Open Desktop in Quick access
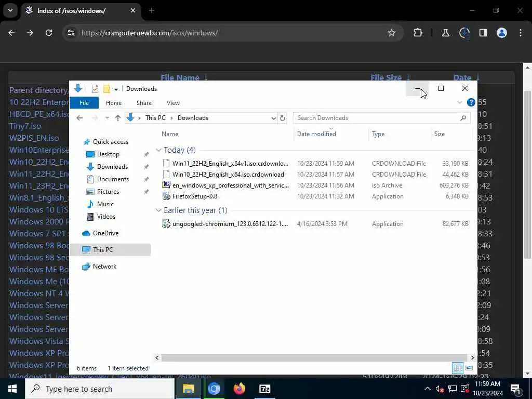The image size is (532, 399). (x=108, y=154)
